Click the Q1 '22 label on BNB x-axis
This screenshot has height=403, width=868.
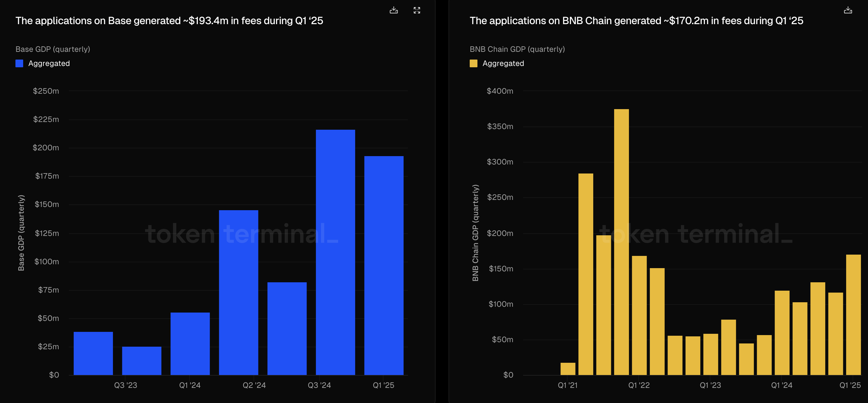tap(639, 385)
